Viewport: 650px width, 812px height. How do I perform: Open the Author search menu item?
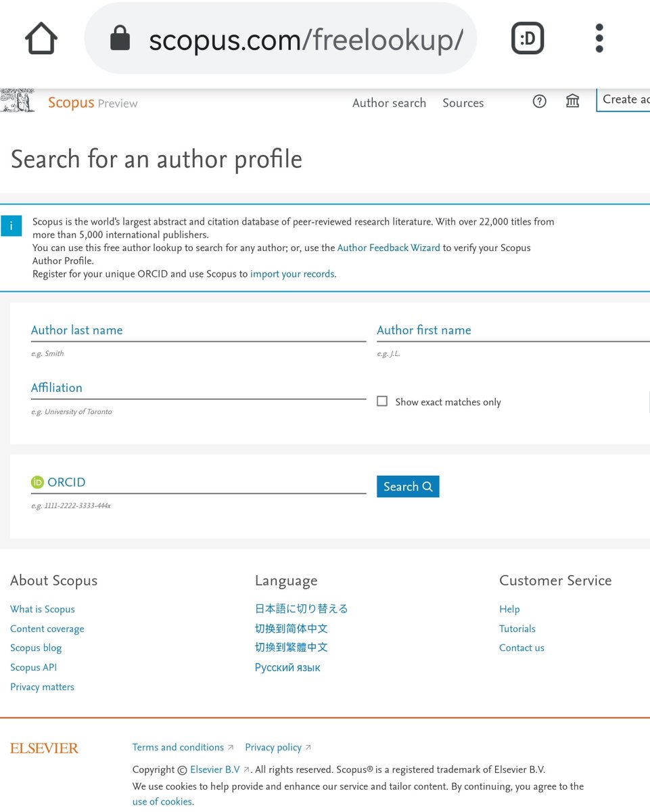389,103
